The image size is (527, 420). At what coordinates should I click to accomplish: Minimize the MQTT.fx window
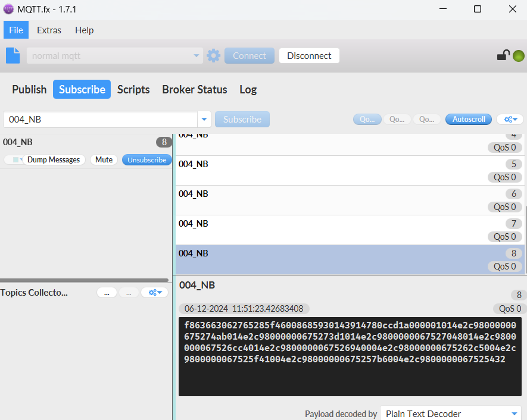click(443, 9)
